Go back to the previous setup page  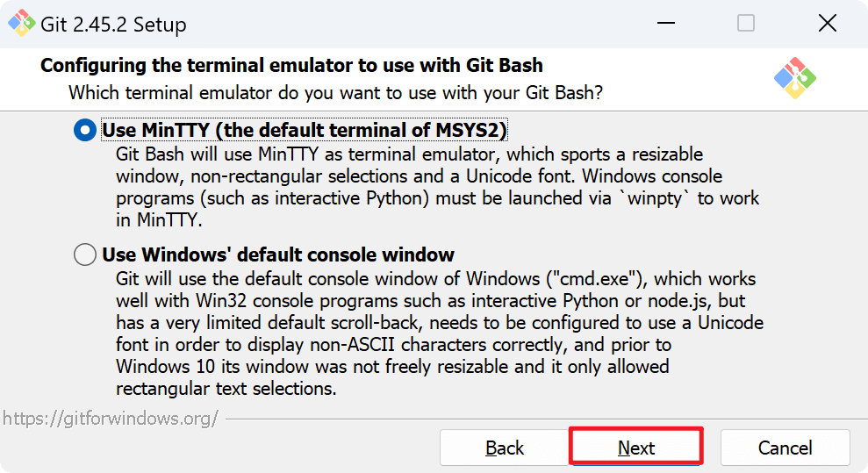[x=505, y=448]
